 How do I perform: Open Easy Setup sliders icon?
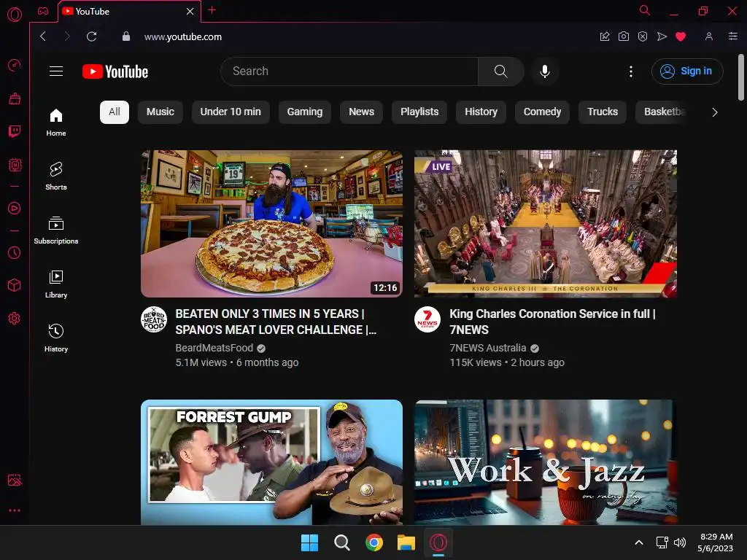[x=733, y=36]
